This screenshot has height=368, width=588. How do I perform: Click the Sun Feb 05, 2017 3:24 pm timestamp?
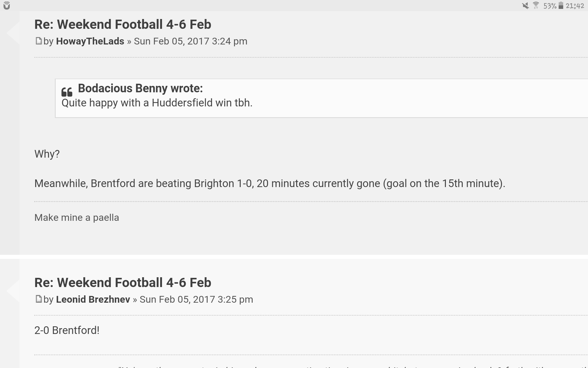[x=190, y=41]
